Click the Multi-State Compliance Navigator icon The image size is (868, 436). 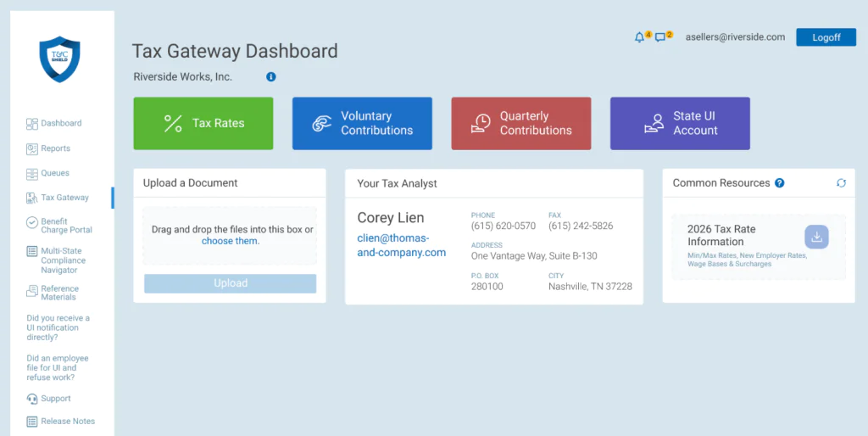32,252
